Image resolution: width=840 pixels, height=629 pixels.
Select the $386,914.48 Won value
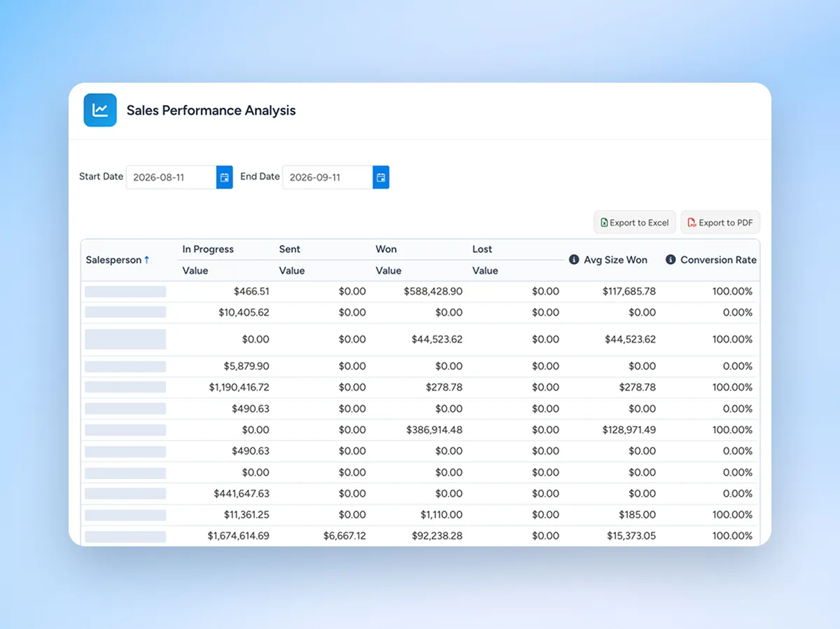click(434, 430)
